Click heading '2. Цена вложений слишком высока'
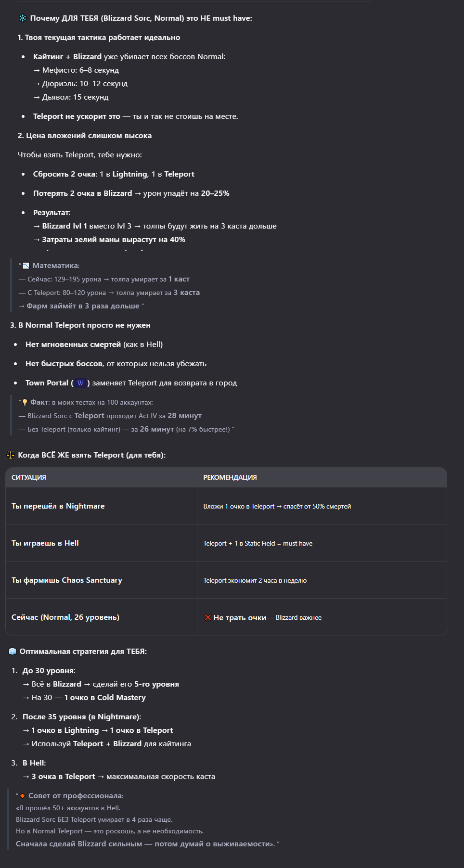Screen dimensions: 464x868 point(85,136)
